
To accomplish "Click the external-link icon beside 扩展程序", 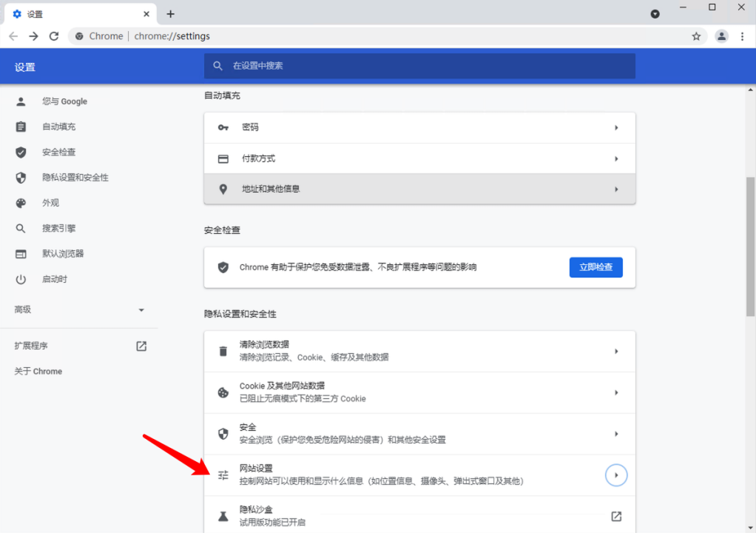I will [x=141, y=346].
